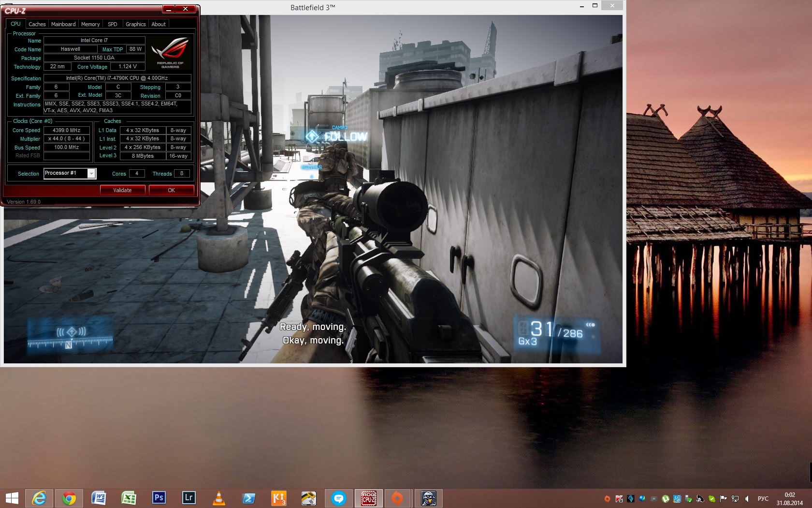The image size is (812, 508).
Task: Open VLC media player from the taskbar
Action: [x=219, y=498]
